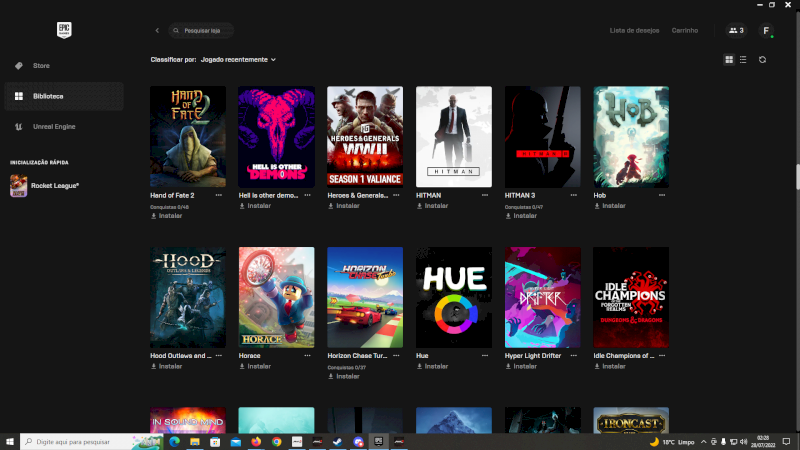Install Hob

tap(610, 206)
